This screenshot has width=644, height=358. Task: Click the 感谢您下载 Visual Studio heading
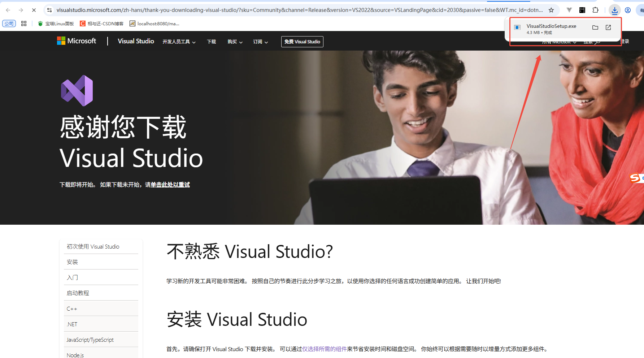[x=131, y=142]
